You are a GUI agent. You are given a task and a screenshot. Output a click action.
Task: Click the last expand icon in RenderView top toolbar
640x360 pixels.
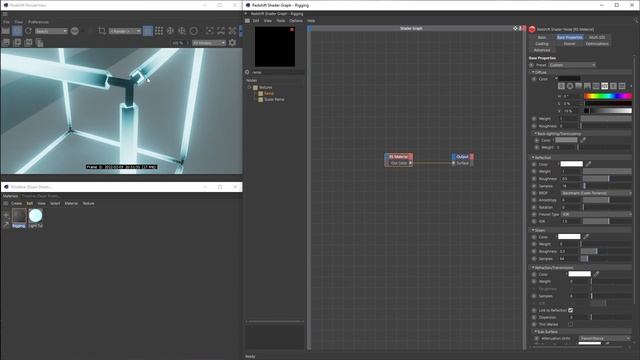click(x=232, y=31)
